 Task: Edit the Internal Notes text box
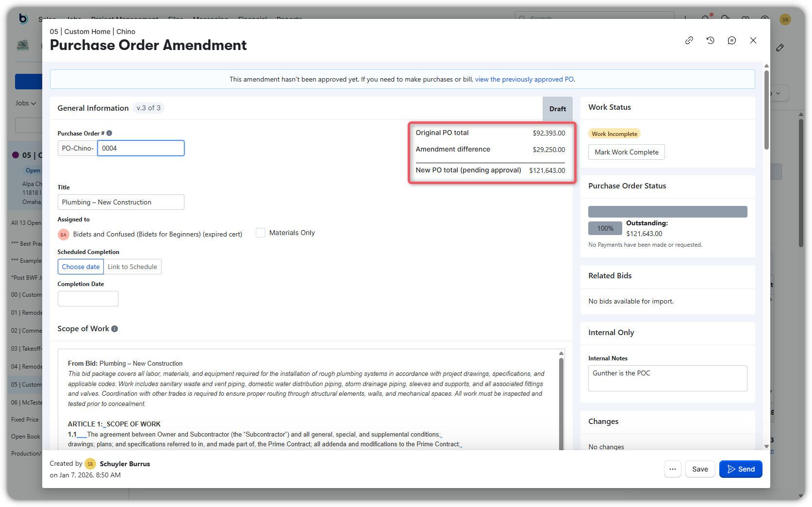(667, 378)
